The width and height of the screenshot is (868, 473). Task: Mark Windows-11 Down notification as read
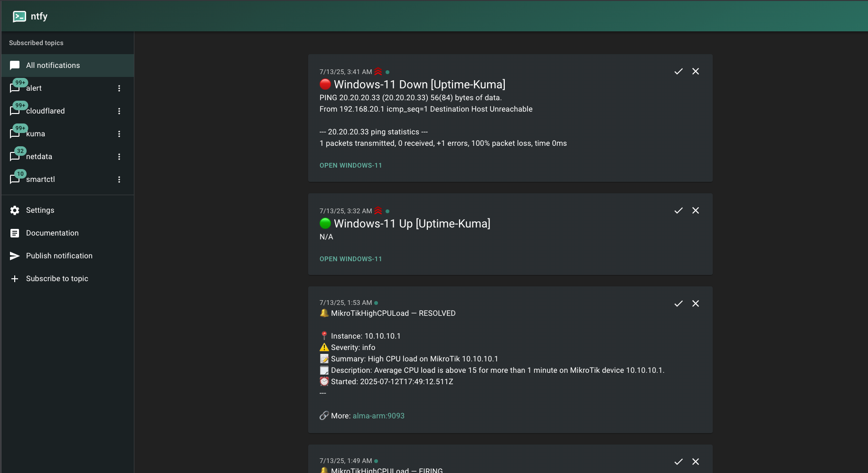tap(679, 71)
